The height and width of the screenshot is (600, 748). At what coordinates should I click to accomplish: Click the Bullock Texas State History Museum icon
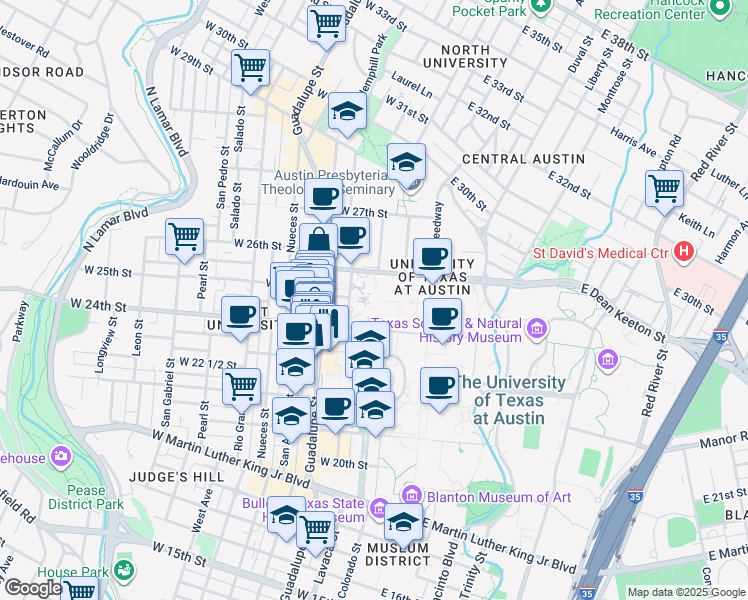click(379, 507)
